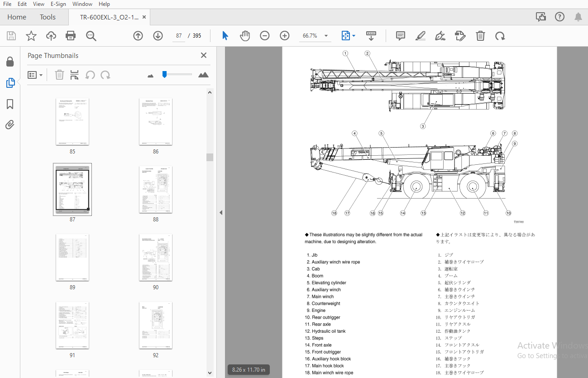The height and width of the screenshot is (378, 588).
Task: Open thumbnail options menu dropdown
Action: (35, 75)
